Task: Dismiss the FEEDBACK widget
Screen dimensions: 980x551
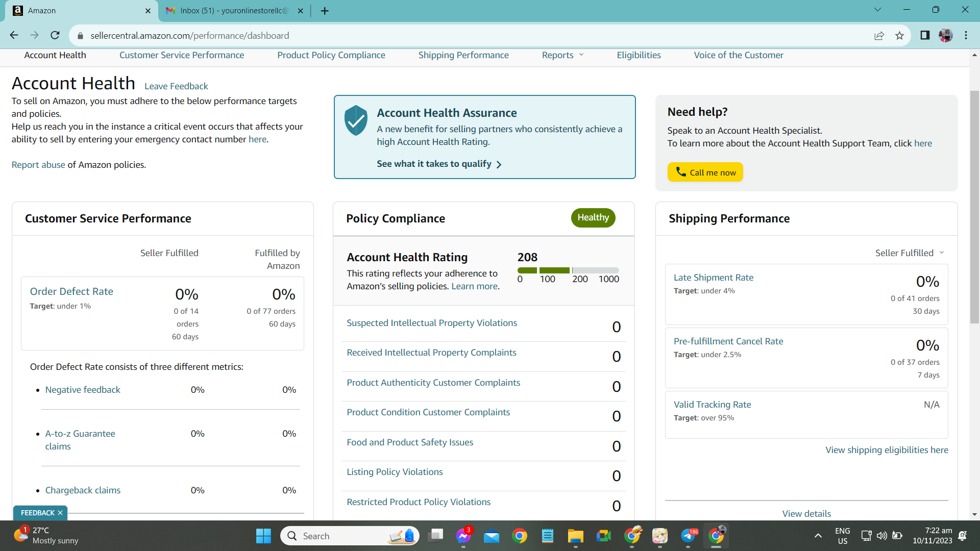Action: coord(60,513)
